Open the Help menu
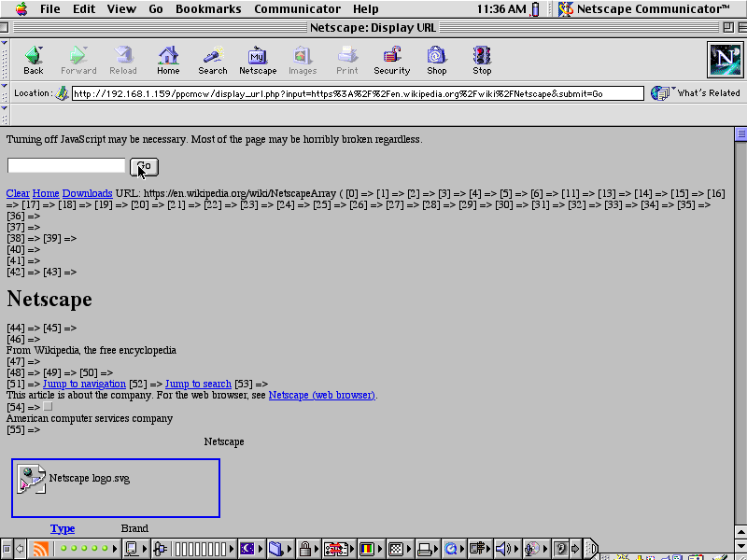 (x=365, y=8)
